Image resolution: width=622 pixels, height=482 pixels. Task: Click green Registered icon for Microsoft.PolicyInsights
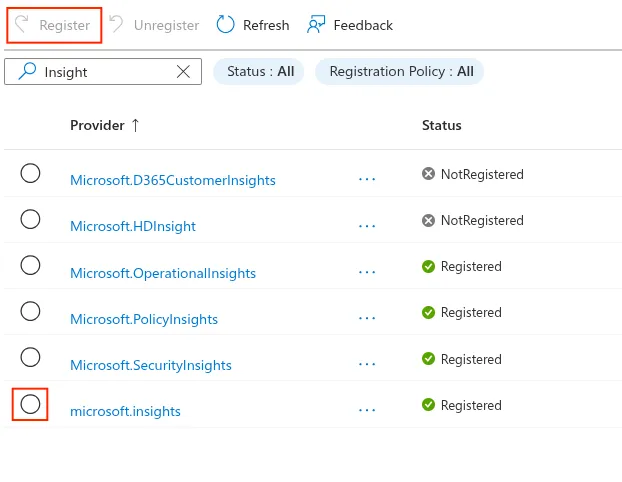[428, 312]
